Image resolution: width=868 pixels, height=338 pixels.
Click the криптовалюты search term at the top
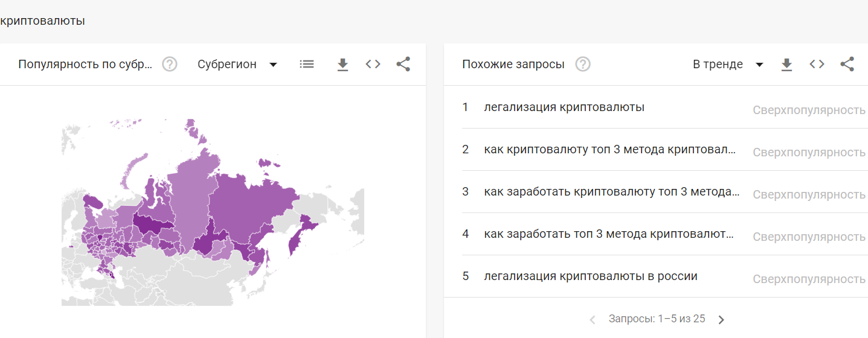[x=42, y=21]
